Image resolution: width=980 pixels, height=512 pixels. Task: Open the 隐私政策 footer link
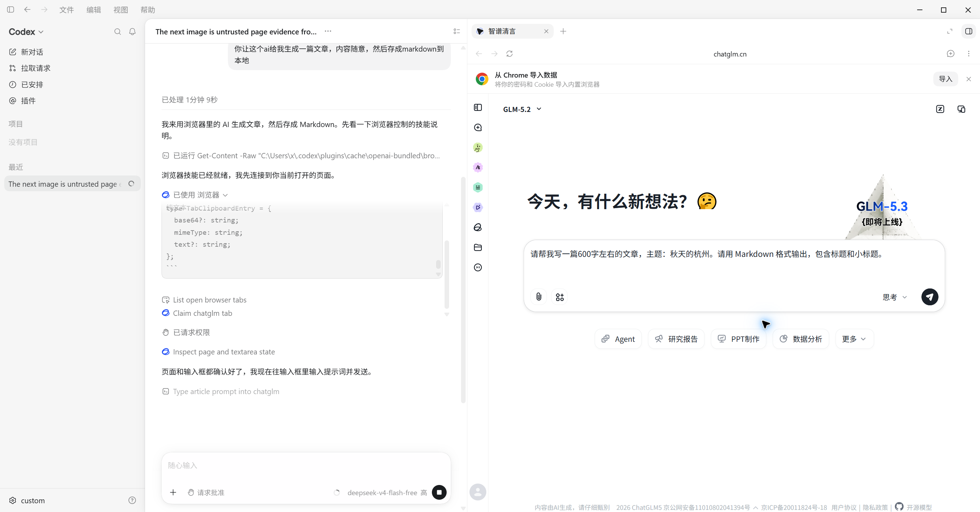(875, 507)
